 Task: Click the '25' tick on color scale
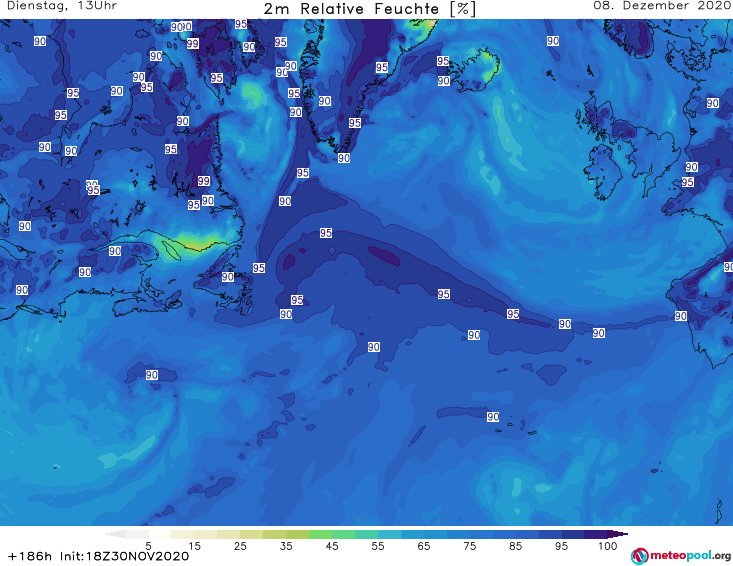240,546
